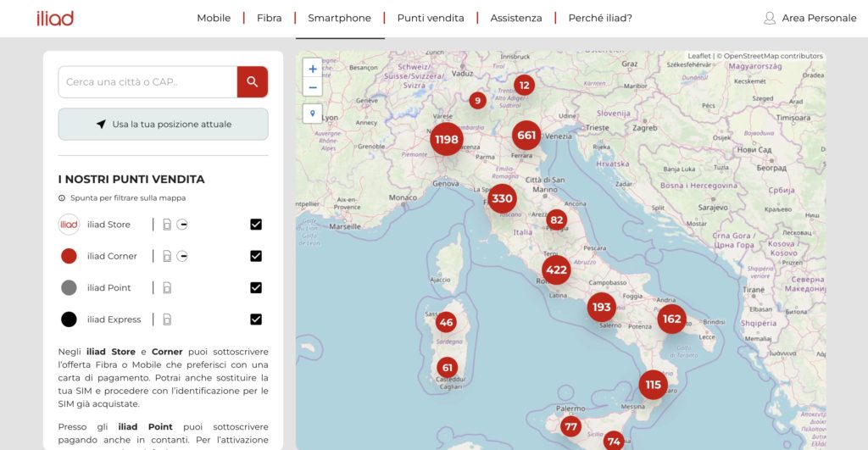Open the 661 stores cluster near Venezia
The height and width of the screenshot is (450, 868).
526,135
